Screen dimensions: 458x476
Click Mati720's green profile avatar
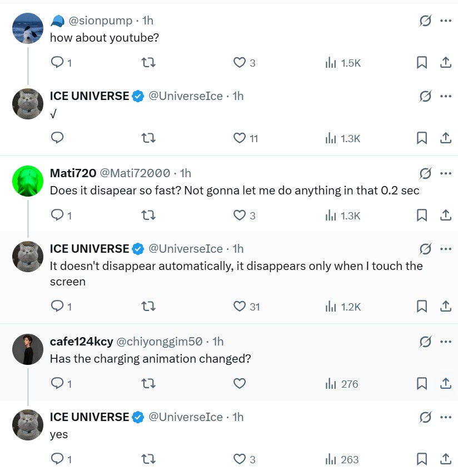28,182
